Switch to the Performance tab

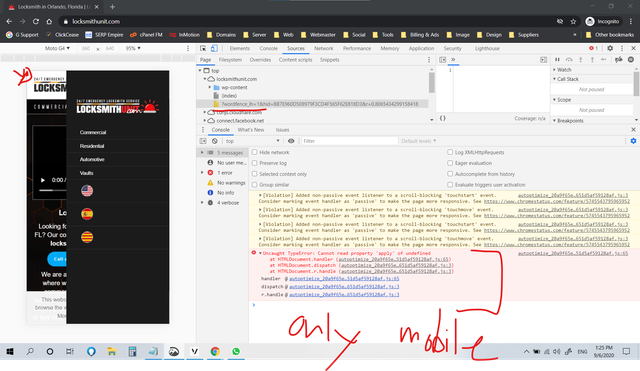coord(357,48)
